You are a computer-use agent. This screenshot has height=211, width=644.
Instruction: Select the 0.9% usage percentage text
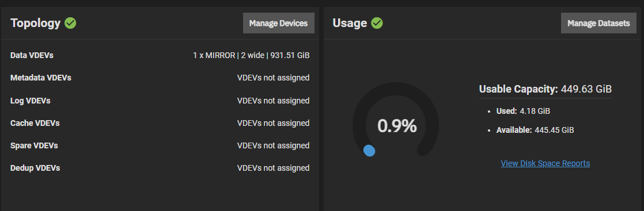pos(397,126)
